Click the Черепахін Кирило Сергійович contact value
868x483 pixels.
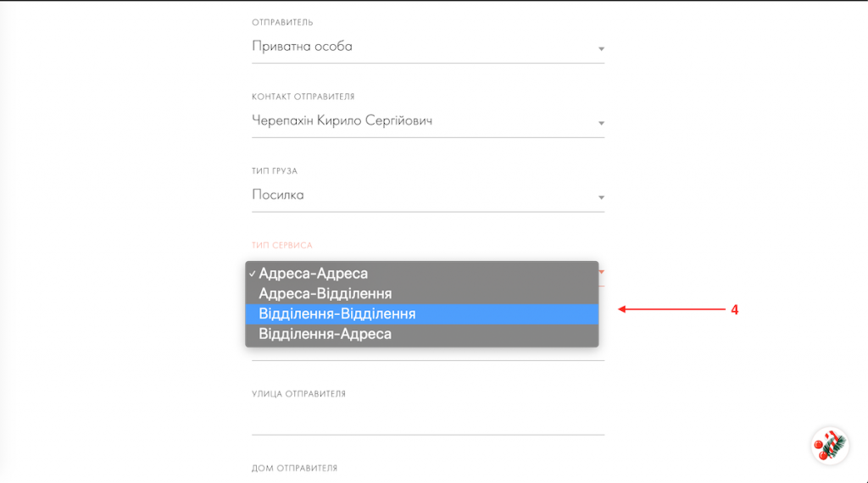pyautogui.click(x=342, y=121)
